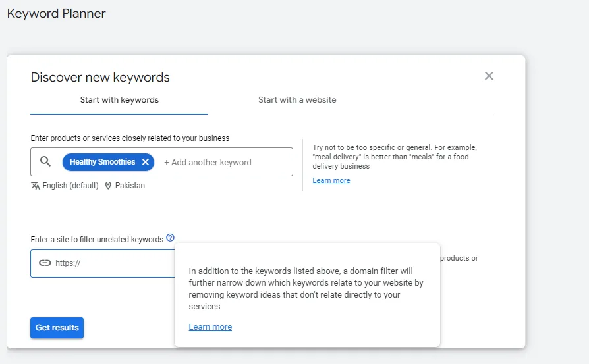Switch to the Start with keywords tab
The height and width of the screenshot is (364, 589).
[x=119, y=100]
